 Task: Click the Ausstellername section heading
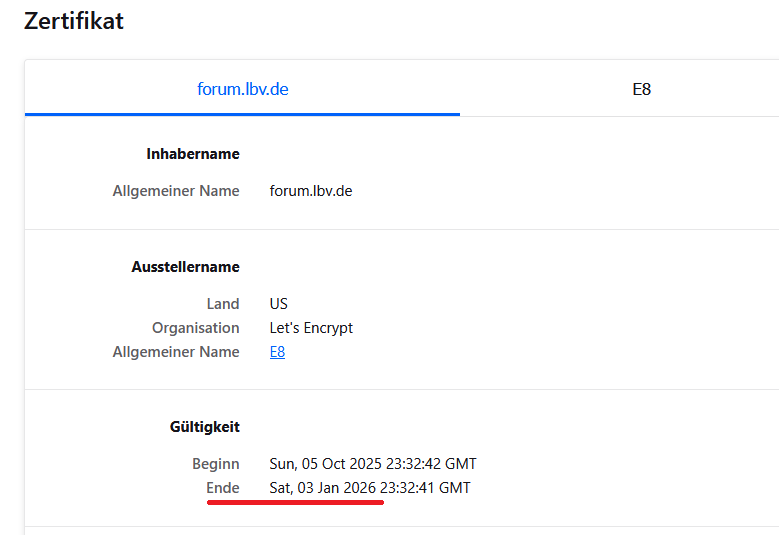[x=185, y=267]
